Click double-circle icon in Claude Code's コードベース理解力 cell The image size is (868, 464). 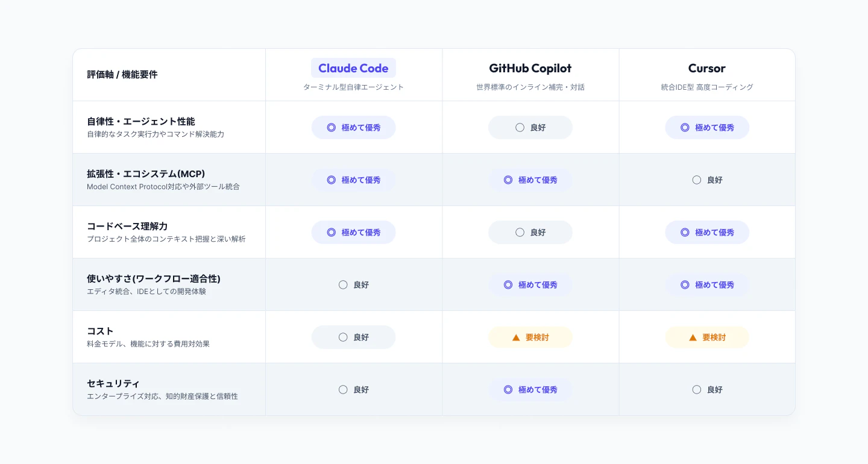(x=331, y=233)
